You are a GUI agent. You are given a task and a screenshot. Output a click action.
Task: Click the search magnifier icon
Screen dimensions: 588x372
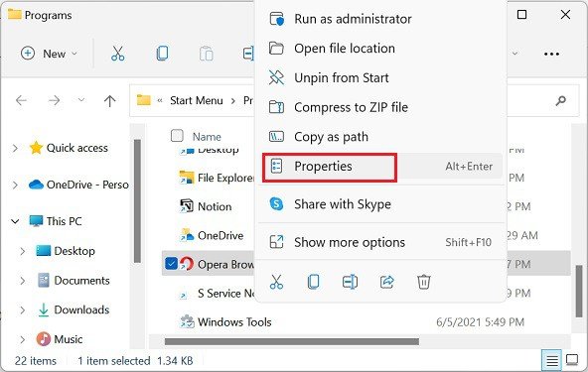pyautogui.click(x=560, y=100)
